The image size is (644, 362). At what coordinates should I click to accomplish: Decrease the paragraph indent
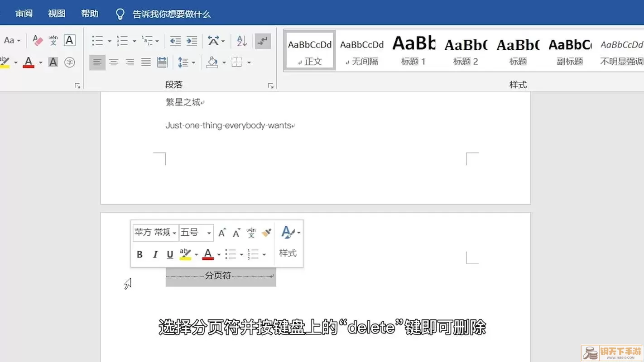coord(175,41)
